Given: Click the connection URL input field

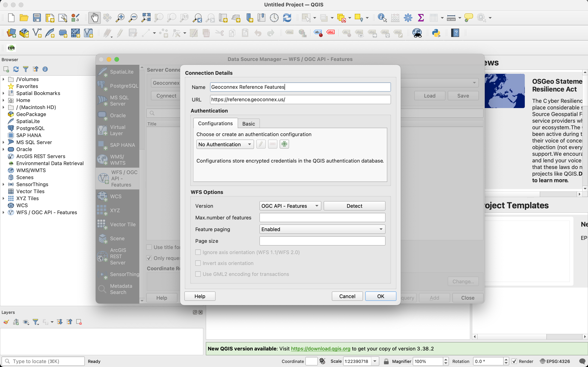Looking at the screenshot, I should click(x=300, y=99).
